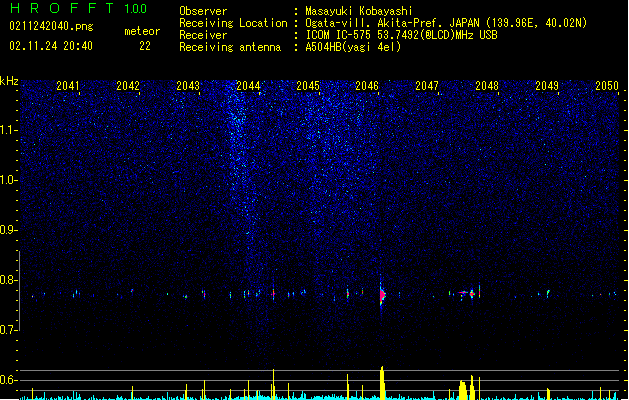Click time marker 2048
This screenshot has width=629, height=400.
click(487, 85)
